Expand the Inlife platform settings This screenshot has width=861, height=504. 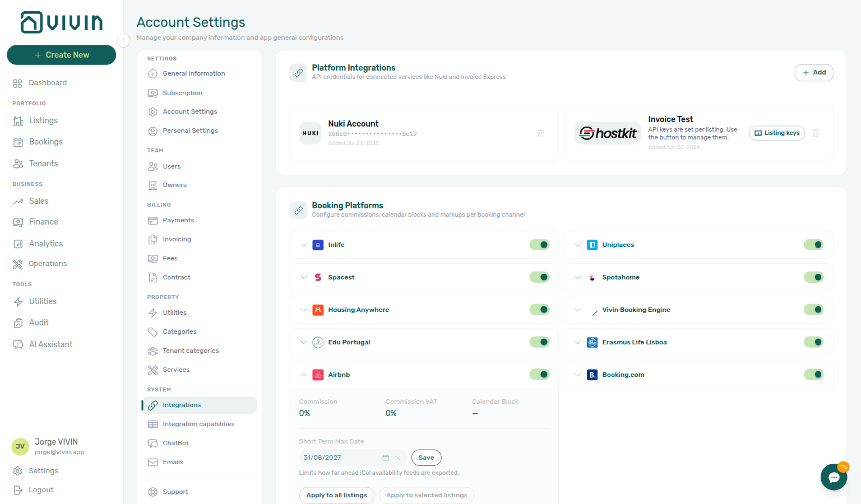pyautogui.click(x=304, y=245)
